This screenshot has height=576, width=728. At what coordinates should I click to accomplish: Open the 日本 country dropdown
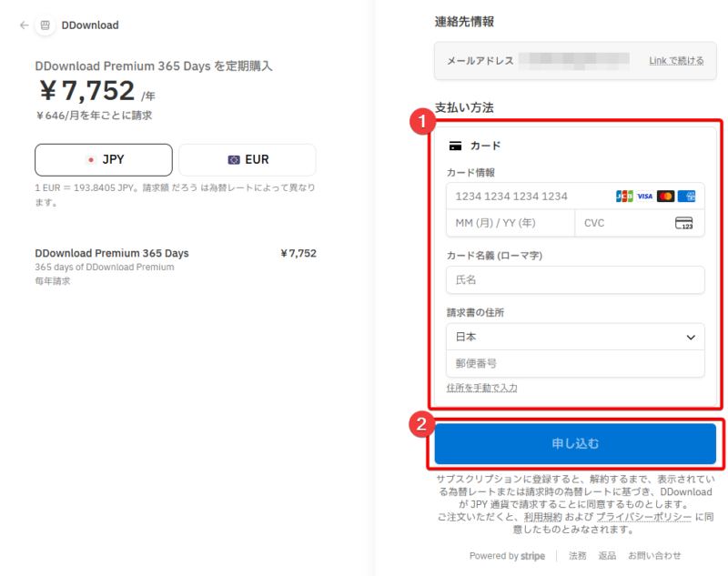point(575,337)
